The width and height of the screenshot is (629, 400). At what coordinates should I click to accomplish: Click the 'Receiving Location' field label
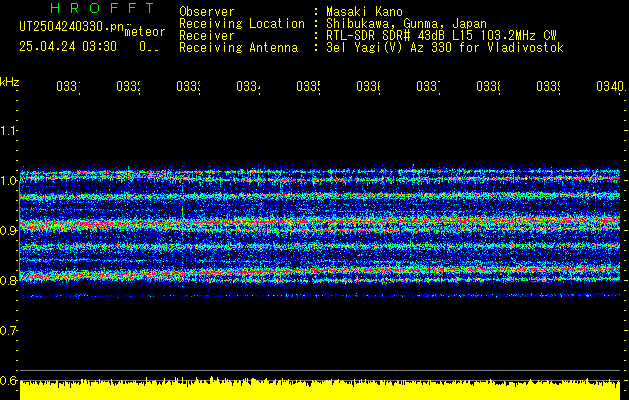242,24
